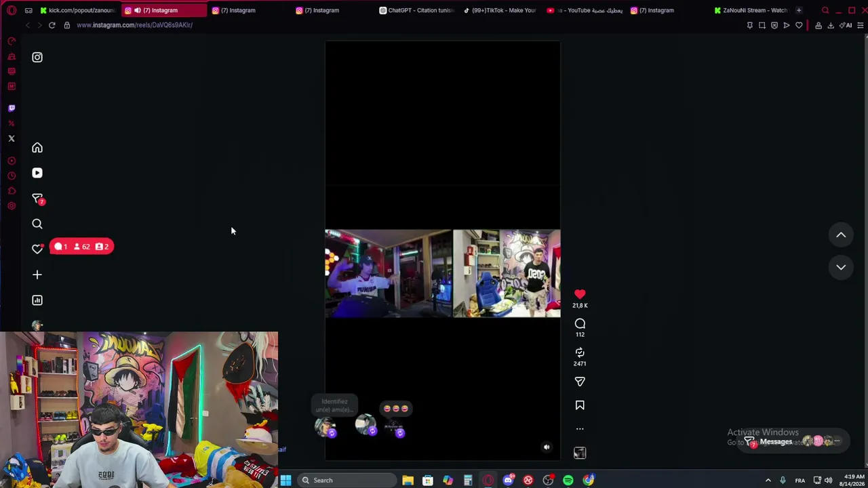Switch to the YouTube tab

coord(585,10)
